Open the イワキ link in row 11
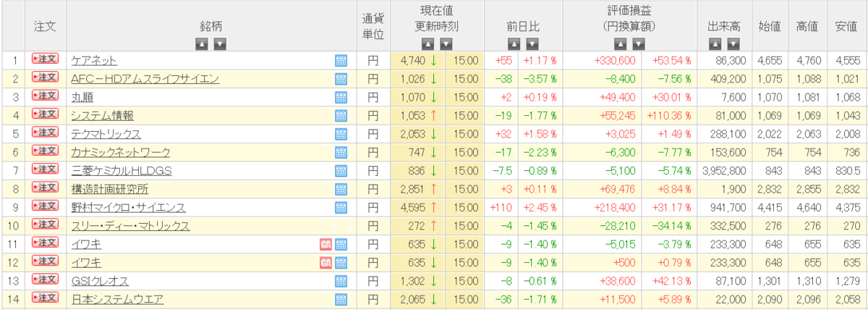This screenshot has width=868, height=310. (86, 244)
